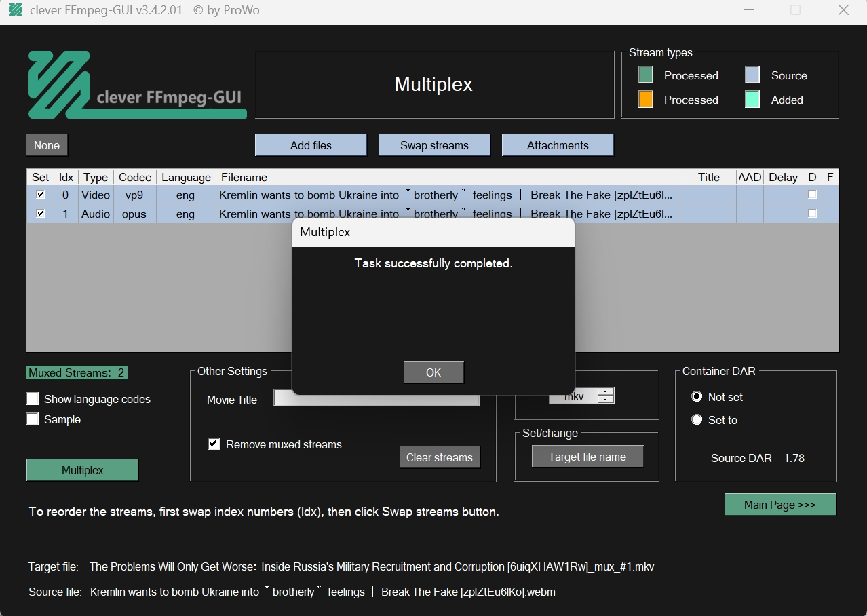Click orange Processed color swatch
Viewport: 867px width, 616px height.
646,99
